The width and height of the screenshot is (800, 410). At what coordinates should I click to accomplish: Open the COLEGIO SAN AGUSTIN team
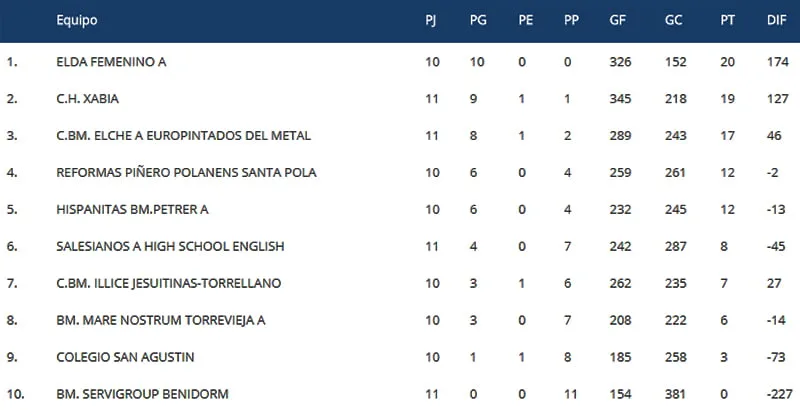[x=125, y=357]
